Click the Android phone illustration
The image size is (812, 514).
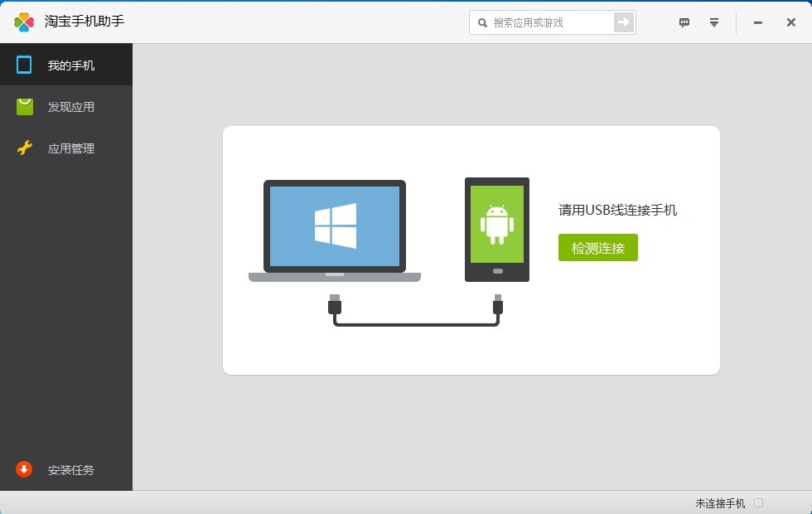click(496, 230)
